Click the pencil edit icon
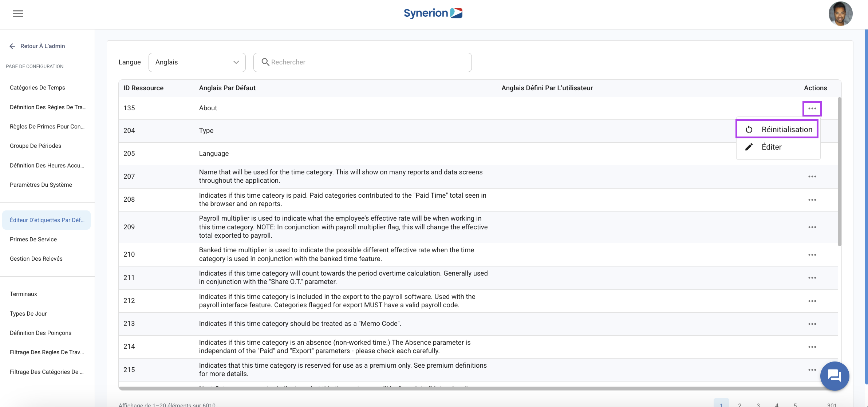The height and width of the screenshot is (407, 868). 749,147
